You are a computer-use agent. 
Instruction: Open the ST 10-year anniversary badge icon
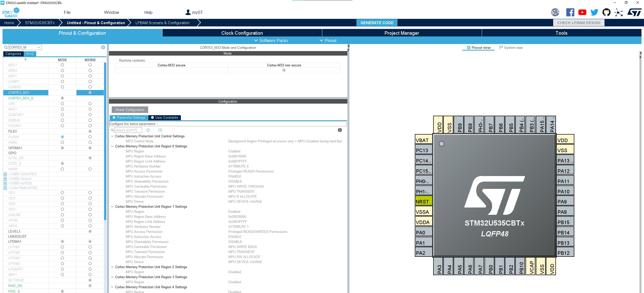555,12
